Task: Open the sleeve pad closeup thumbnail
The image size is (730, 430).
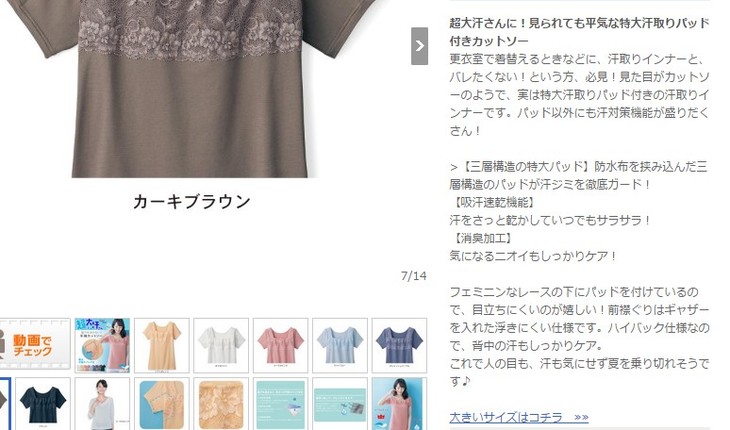Action: (162, 404)
